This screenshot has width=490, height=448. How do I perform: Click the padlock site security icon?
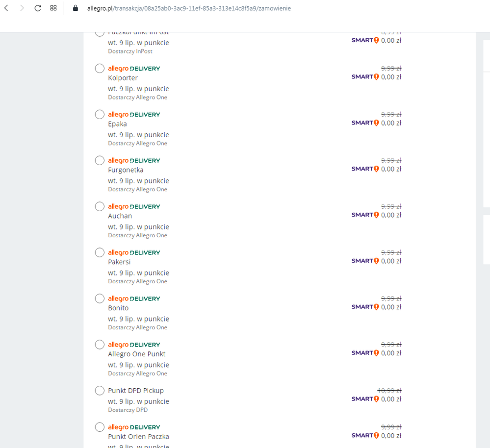(x=76, y=8)
